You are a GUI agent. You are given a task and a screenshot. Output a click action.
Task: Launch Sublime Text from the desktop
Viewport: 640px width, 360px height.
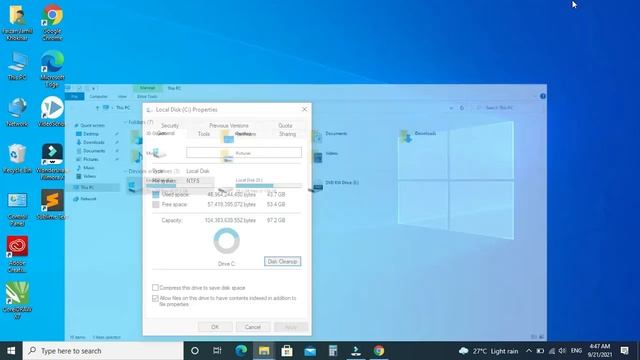52,205
